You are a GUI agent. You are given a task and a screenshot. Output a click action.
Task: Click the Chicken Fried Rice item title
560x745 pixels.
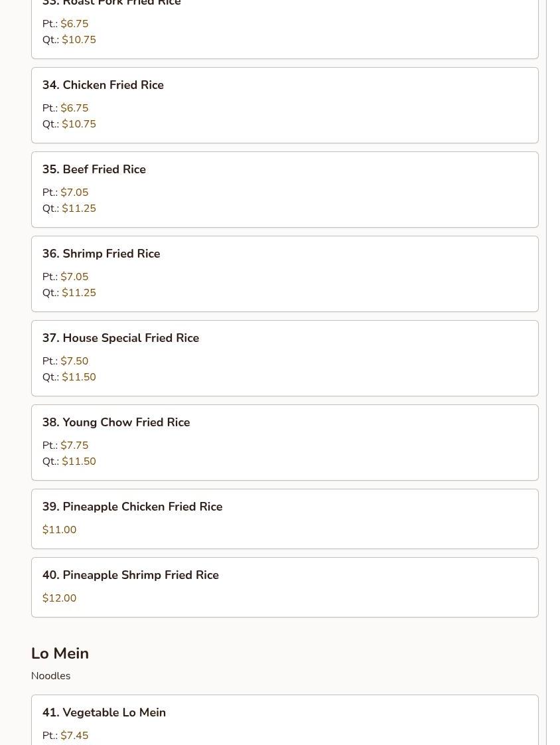[103, 85]
